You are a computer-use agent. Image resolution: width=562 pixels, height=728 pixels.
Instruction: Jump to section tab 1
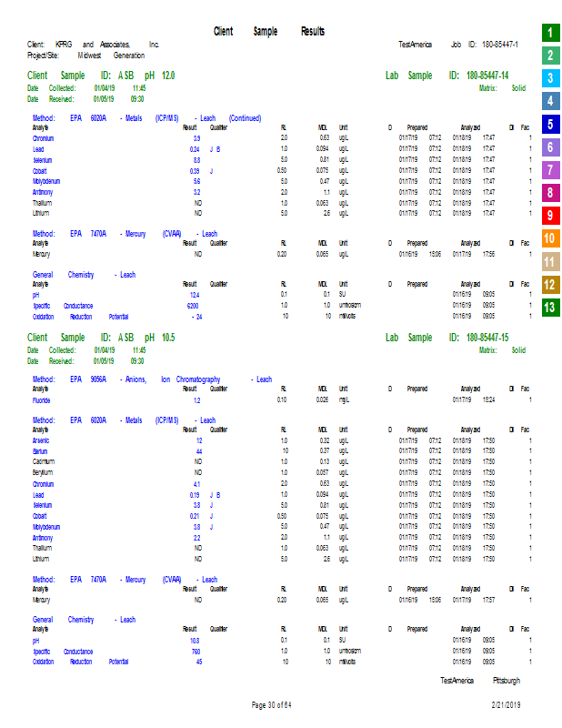point(548,33)
